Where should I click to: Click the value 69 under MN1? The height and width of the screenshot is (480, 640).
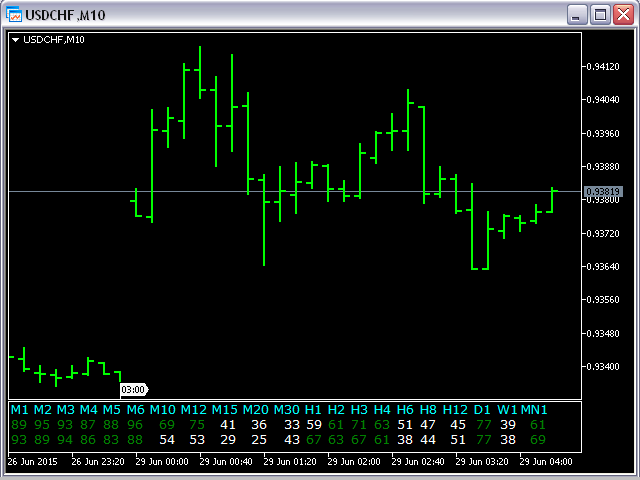pos(538,440)
